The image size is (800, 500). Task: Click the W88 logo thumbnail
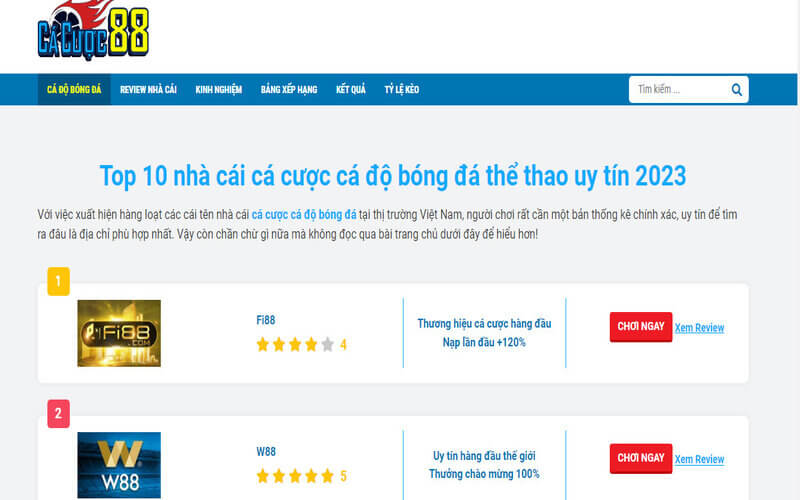119,465
